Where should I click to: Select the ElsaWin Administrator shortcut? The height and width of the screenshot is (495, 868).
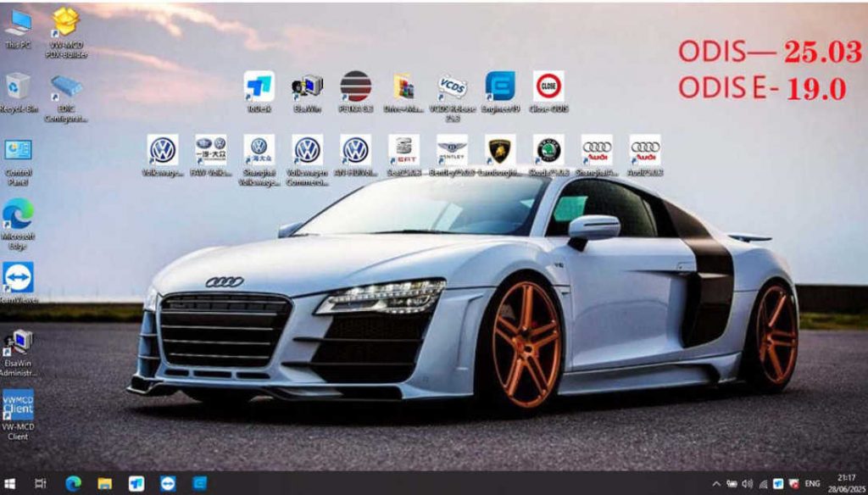tap(18, 344)
